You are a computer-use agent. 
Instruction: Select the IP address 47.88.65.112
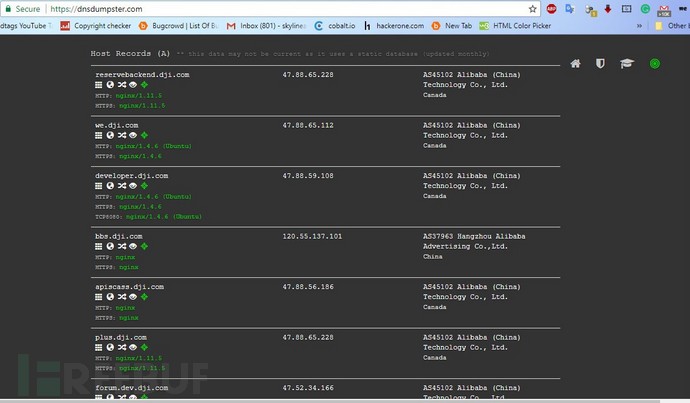click(308, 125)
